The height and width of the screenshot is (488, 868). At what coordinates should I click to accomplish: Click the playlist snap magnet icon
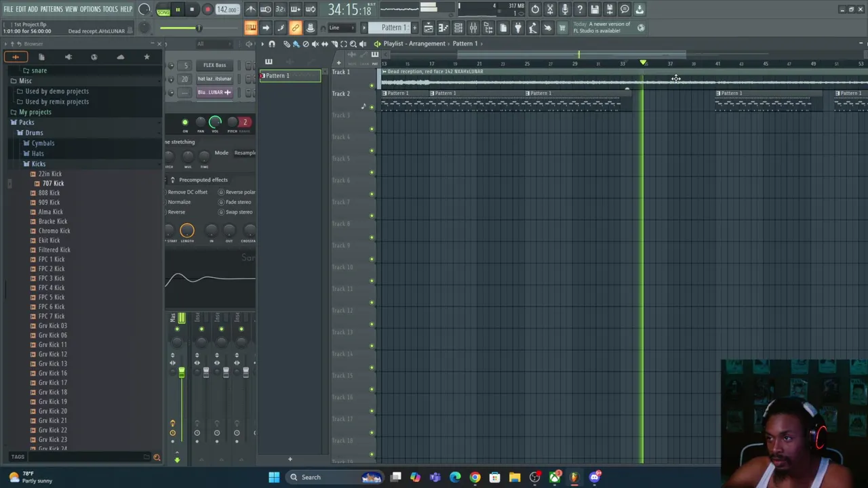[272, 43]
